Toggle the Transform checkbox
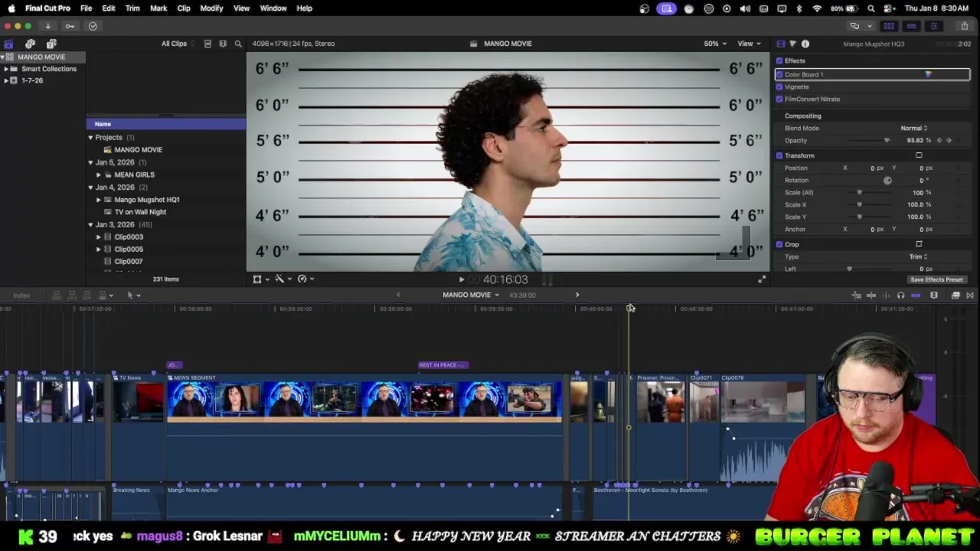980x551 pixels. [779, 155]
